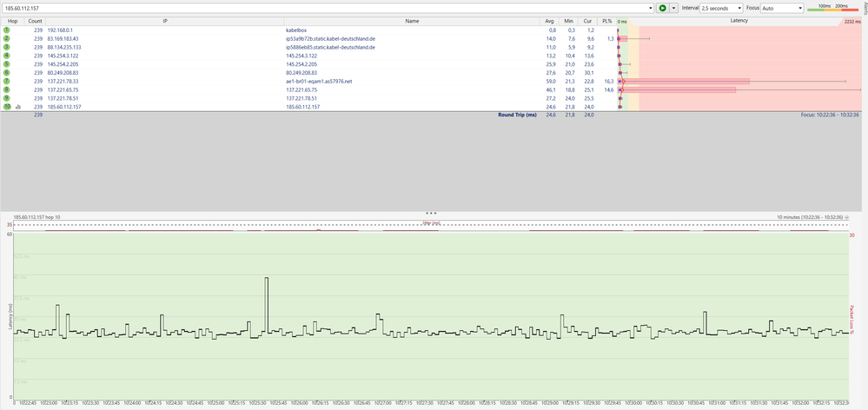Click the timeline graph title 185.60.112.157 hop 10
Screen dimensions: 868x410
(x=36, y=217)
